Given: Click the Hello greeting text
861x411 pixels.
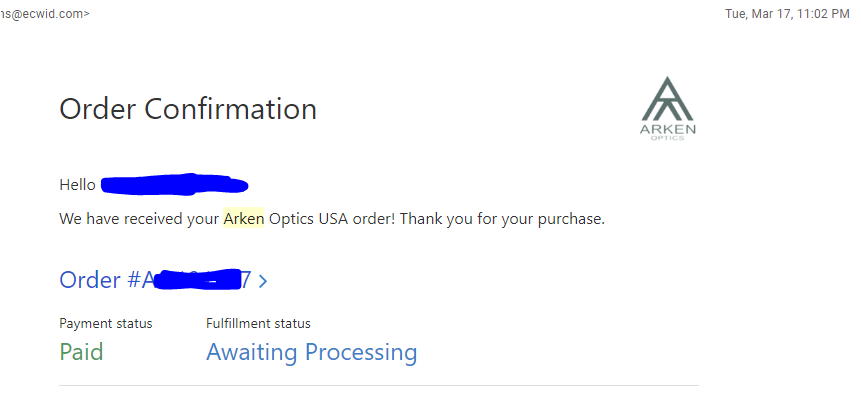Looking at the screenshot, I should (78, 185).
